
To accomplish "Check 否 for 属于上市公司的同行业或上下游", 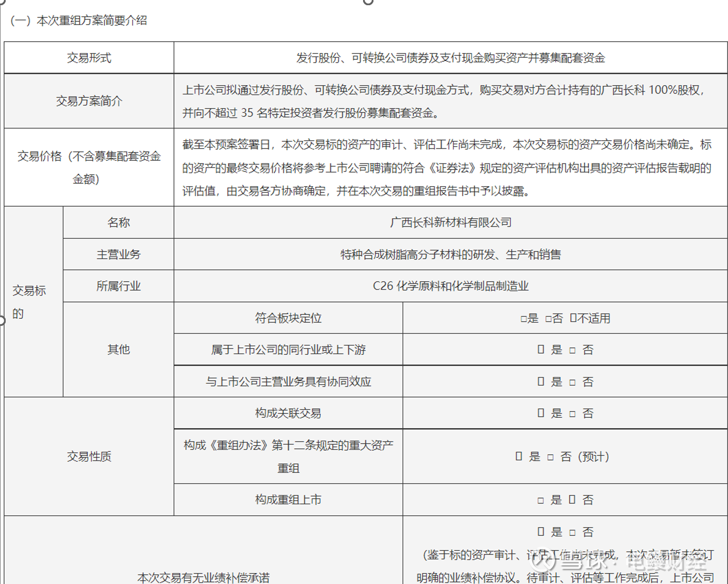I will pyautogui.click(x=572, y=350).
